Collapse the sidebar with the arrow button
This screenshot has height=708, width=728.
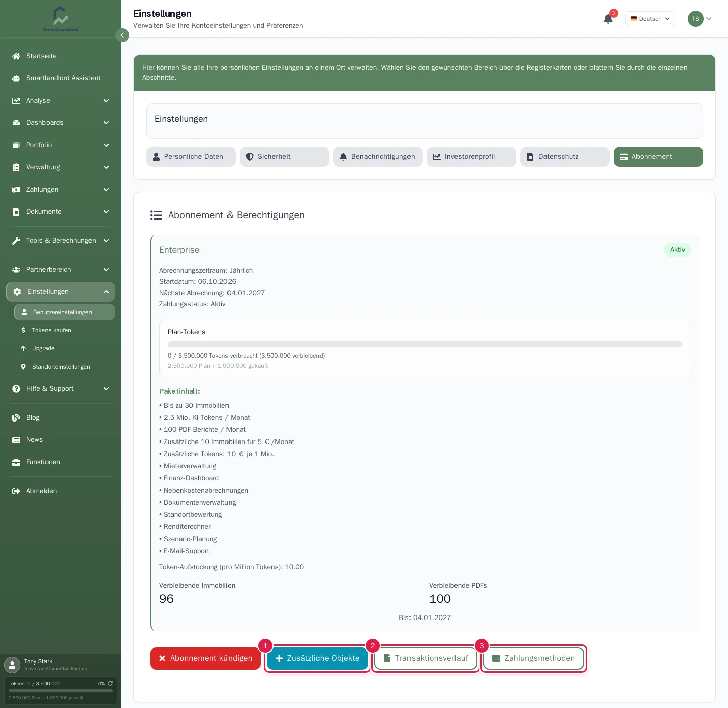(122, 35)
